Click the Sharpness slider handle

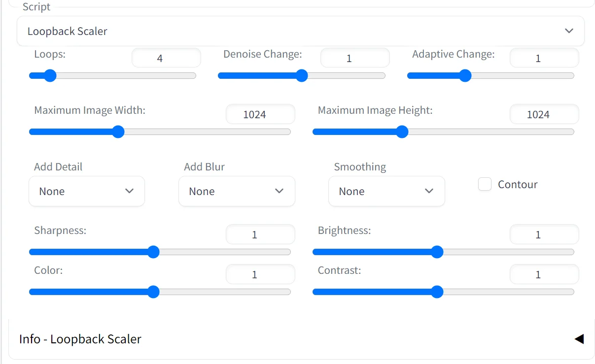tap(153, 252)
